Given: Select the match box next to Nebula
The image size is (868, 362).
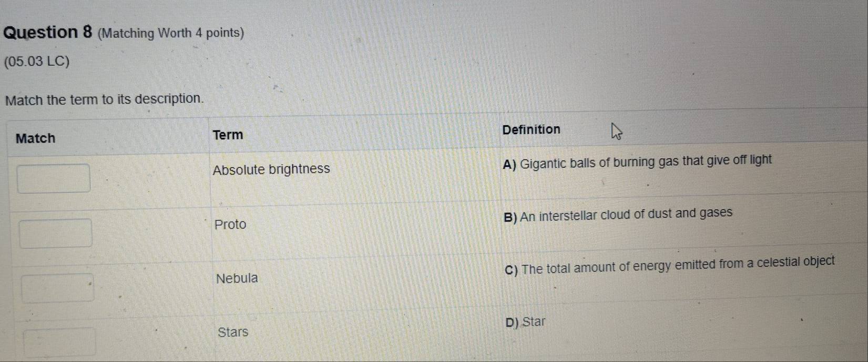Looking at the screenshot, I should pos(57,287).
